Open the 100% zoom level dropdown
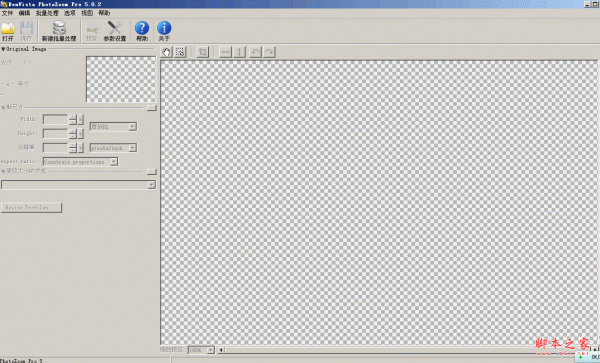 (201, 350)
